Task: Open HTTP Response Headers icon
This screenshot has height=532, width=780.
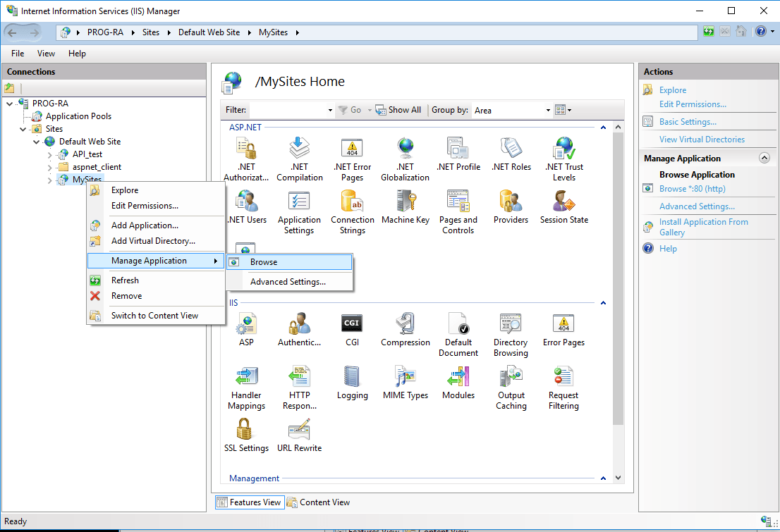Action: [x=300, y=376]
